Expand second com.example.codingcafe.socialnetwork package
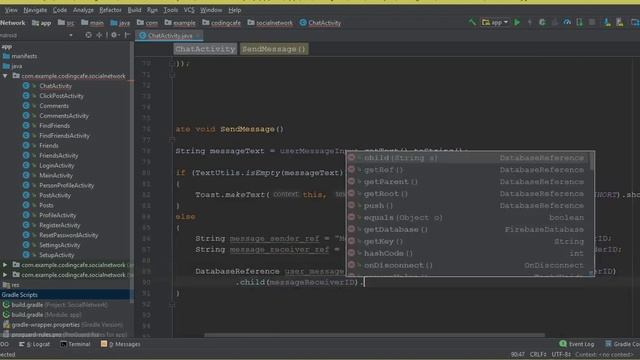The image size is (640, 360). (5, 265)
